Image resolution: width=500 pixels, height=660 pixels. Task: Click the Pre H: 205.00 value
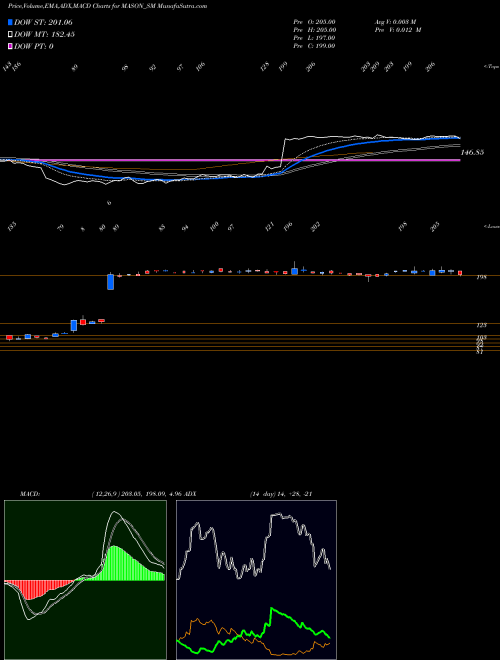314,30
